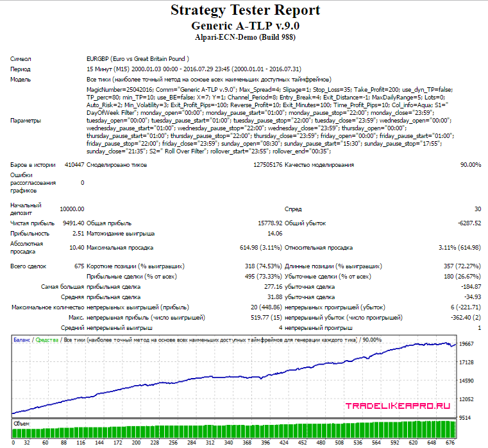Click the 15 Минут (M15) period value

click(x=194, y=69)
